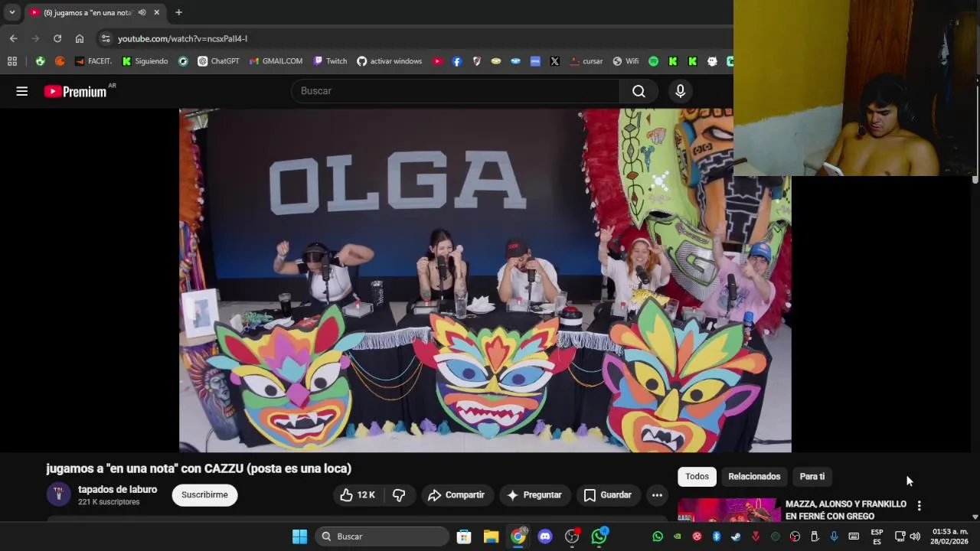Save the video with Guardar
This screenshot has height=551, width=980.
tap(607, 495)
